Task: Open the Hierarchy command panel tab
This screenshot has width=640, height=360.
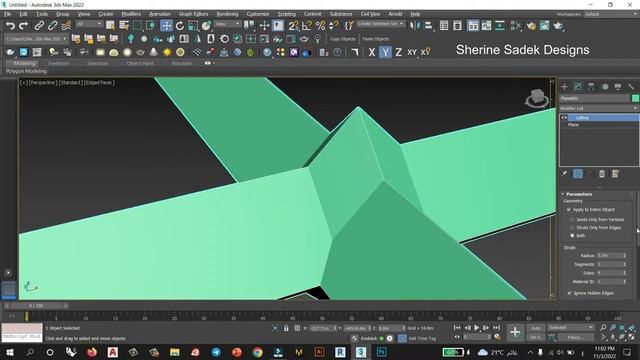Action: click(x=591, y=87)
